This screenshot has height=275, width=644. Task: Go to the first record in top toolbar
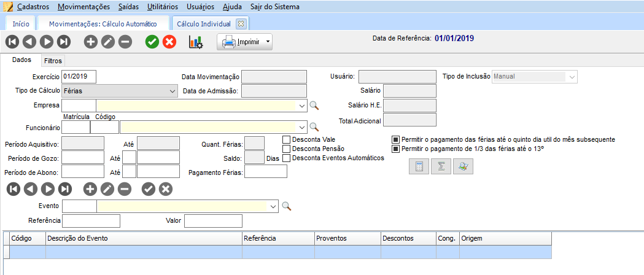[x=12, y=42]
